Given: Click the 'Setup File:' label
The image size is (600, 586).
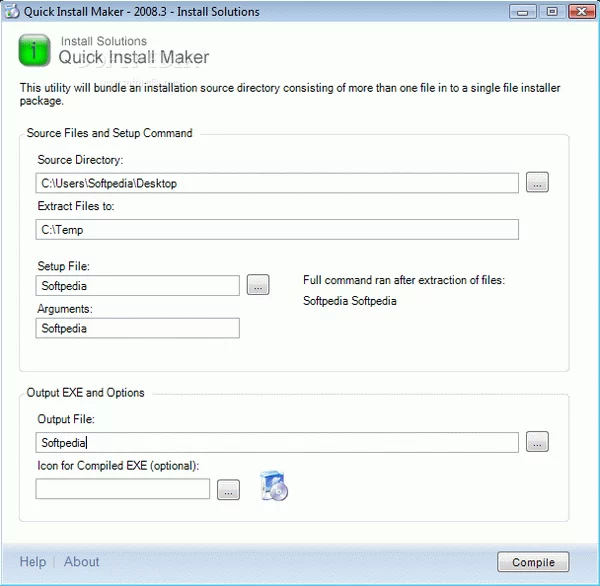Looking at the screenshot, I should [64, 266].
